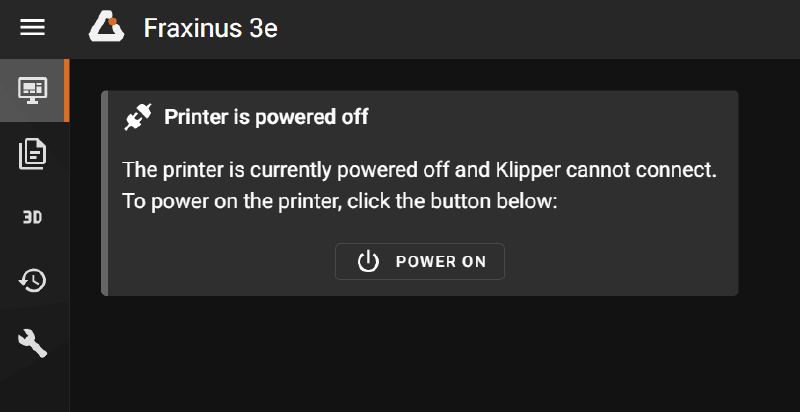Click the Fraxinus 3e printer name
800x412 pixels.
(x=210, y=28)
